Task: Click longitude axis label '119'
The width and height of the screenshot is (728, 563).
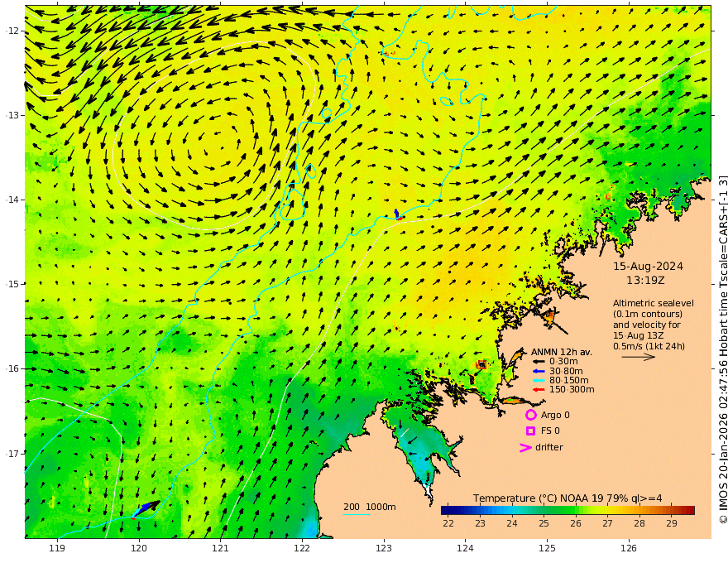Action: click(x=57, y=548)
